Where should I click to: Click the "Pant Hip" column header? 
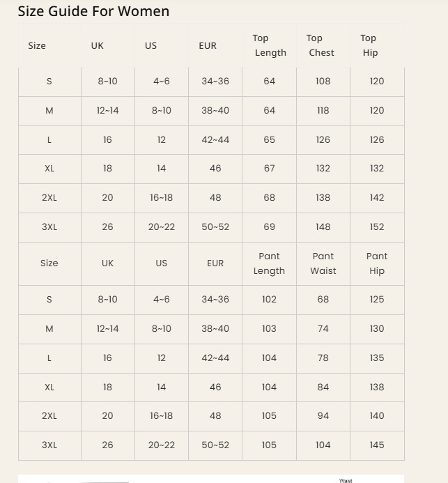point(377,263)
